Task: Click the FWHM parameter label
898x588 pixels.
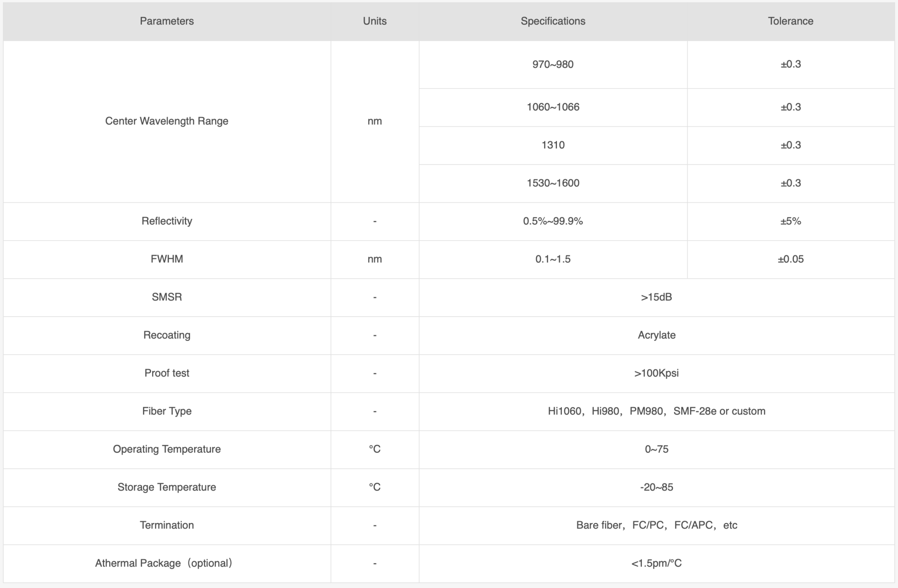Action: pyautogui.click(x=167, y=259)
